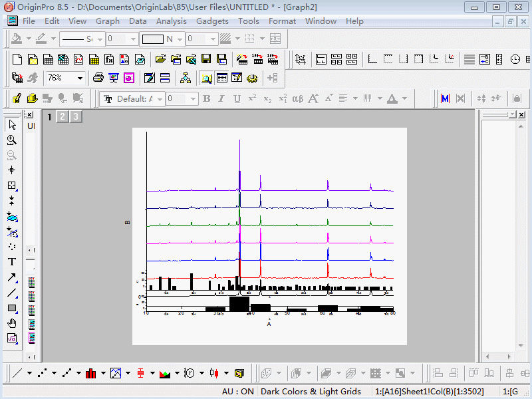Select the Text tool

(x=12, y=262)
